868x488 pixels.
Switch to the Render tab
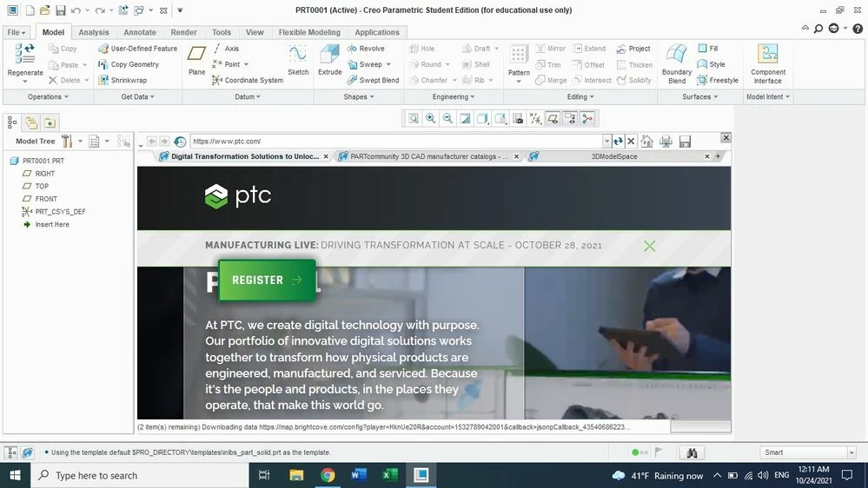(183, 32)
